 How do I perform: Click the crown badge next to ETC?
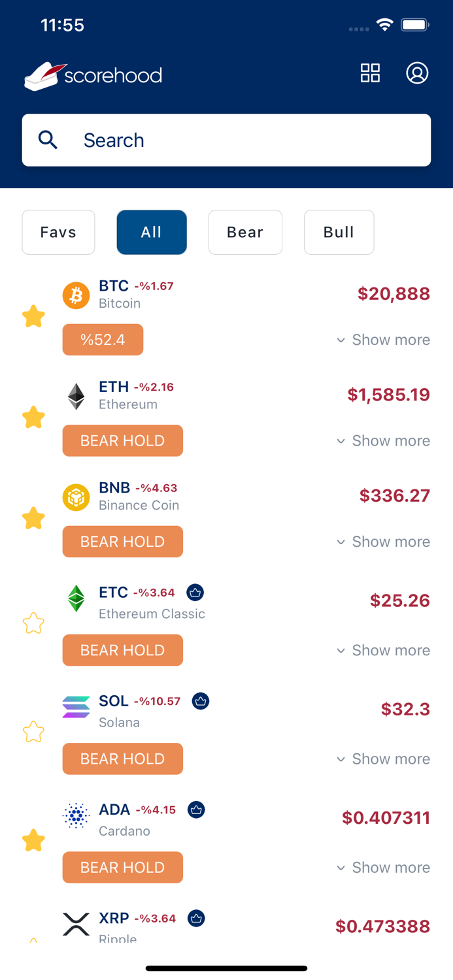click(195, 592)
